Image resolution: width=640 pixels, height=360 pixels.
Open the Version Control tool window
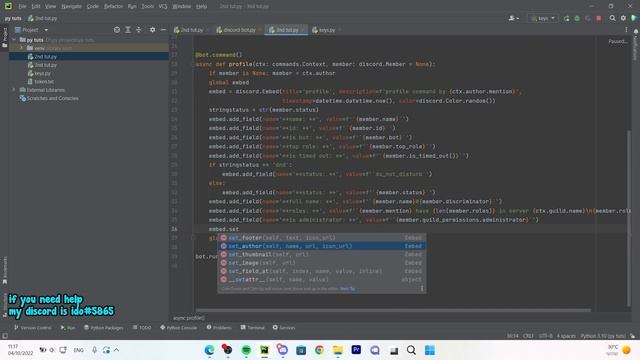pos(33,328)
